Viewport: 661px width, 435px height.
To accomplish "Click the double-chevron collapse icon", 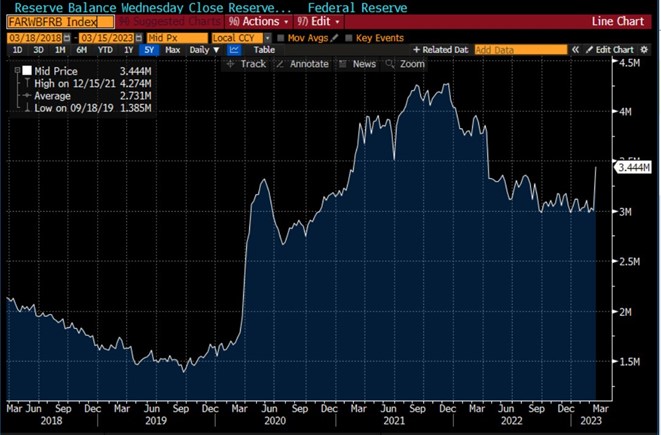I will coord(575,49).
